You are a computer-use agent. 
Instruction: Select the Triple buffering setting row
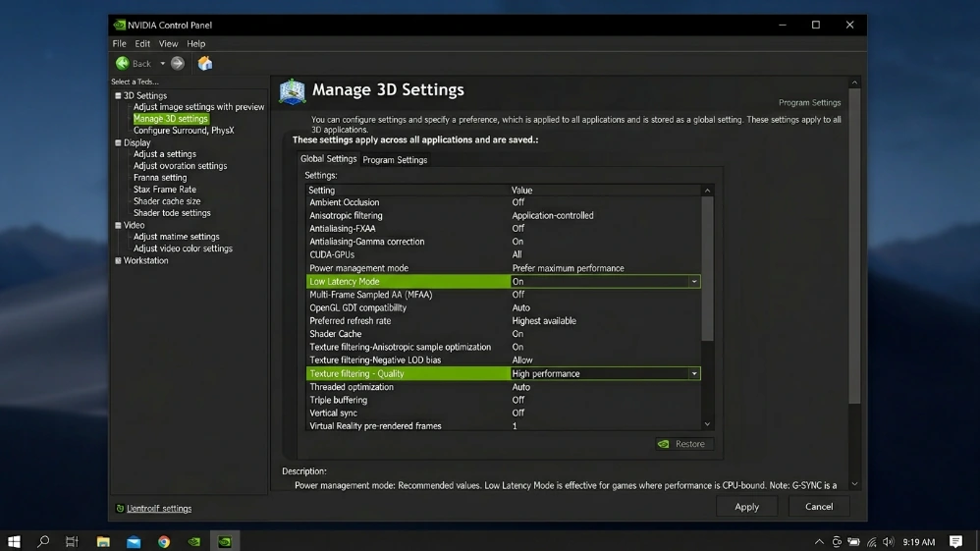504,401
